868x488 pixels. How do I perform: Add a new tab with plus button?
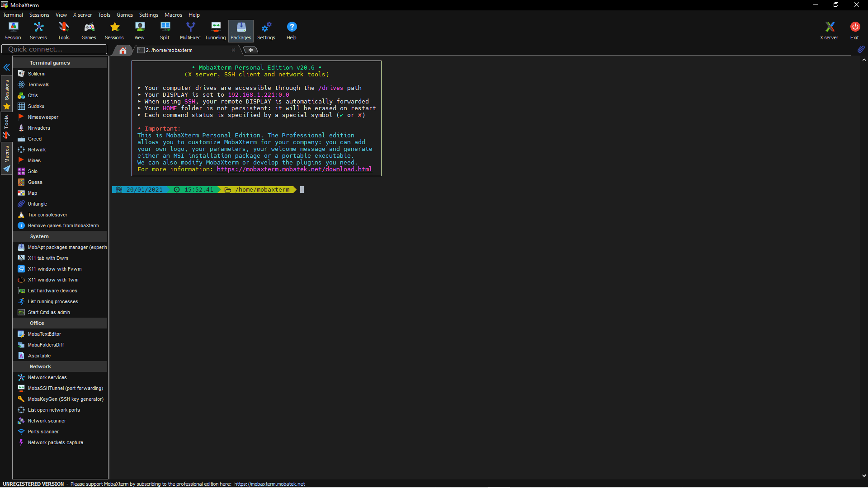pyautogui.click(x=250, y=50)
